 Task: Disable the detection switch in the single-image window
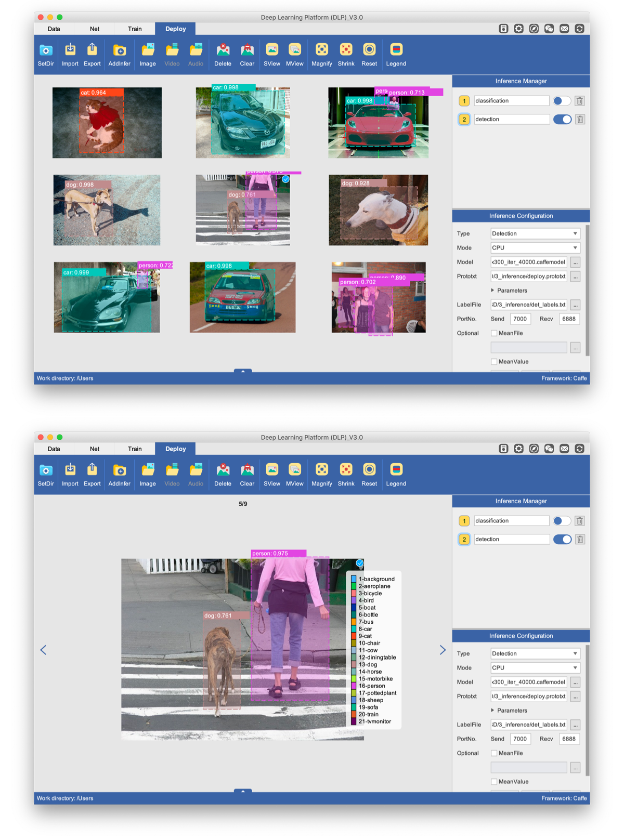coord(562,540)
